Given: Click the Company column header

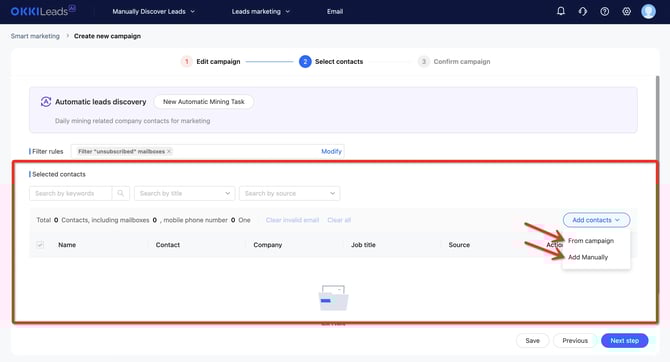Looking at the screenshot, I should [x=267, y=244].
